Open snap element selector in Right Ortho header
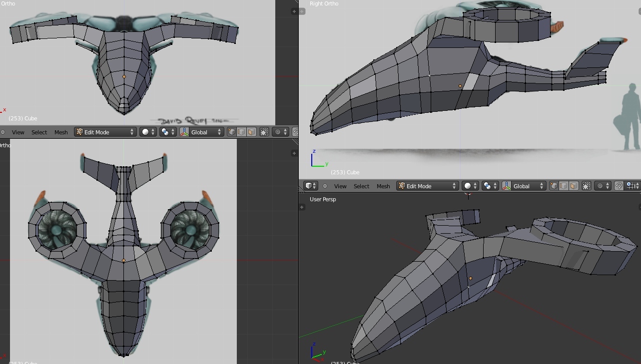 point(632,186)
